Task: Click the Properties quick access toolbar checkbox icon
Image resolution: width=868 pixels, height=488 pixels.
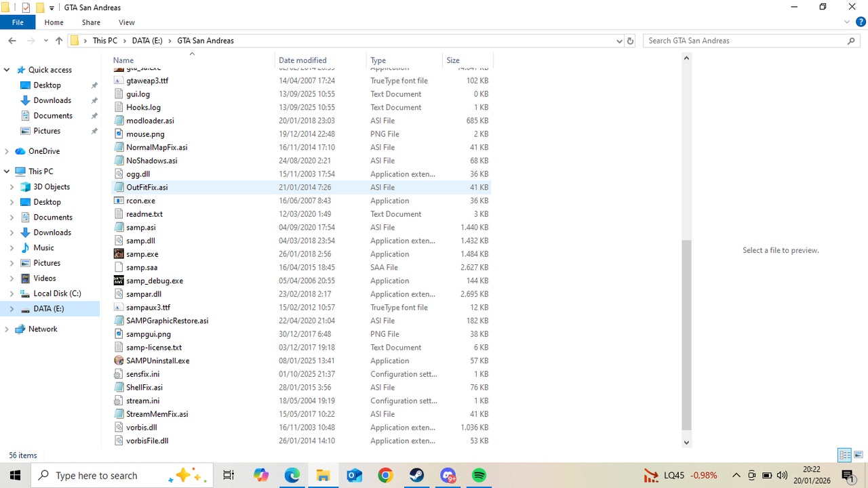Action: pos(26,7)
